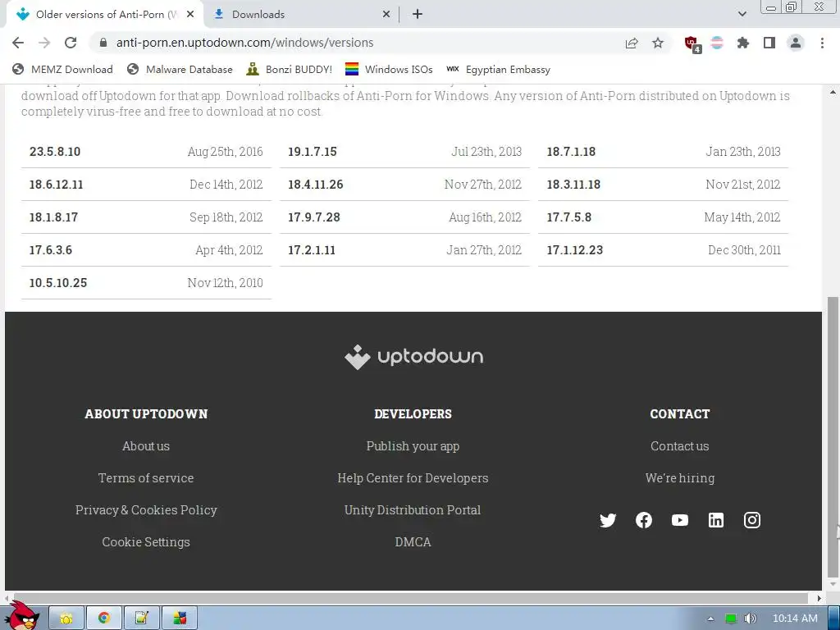This screenshot has width=840, height=630.
Task: Open the MEMZ Download bookmark
Action: (62, 70)
